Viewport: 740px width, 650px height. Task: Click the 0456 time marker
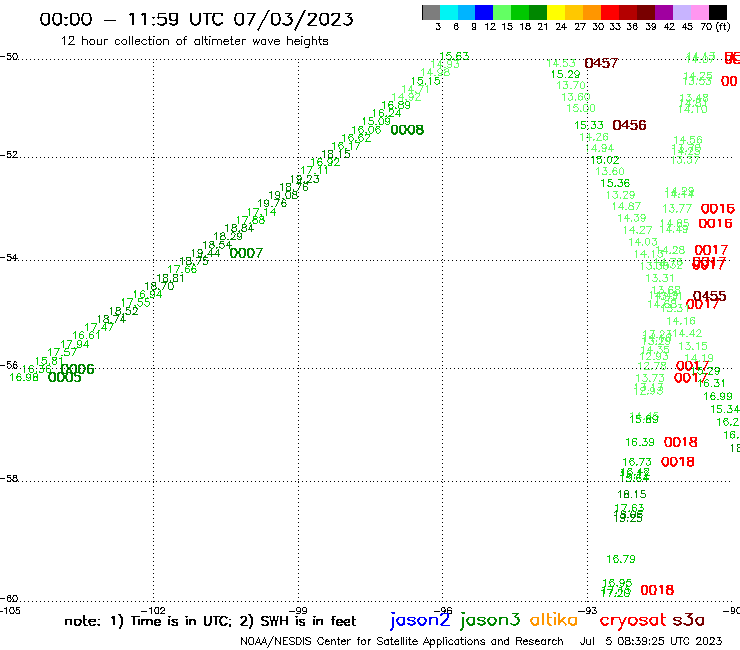629,125
